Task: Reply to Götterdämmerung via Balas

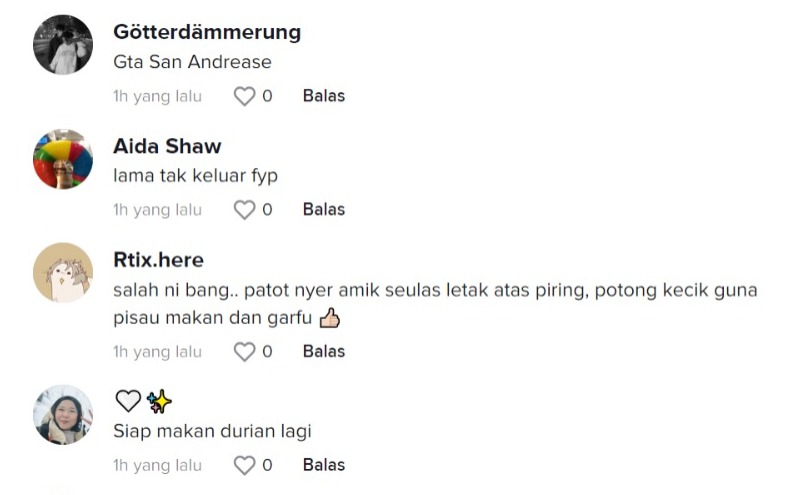Action: (323, 96)
